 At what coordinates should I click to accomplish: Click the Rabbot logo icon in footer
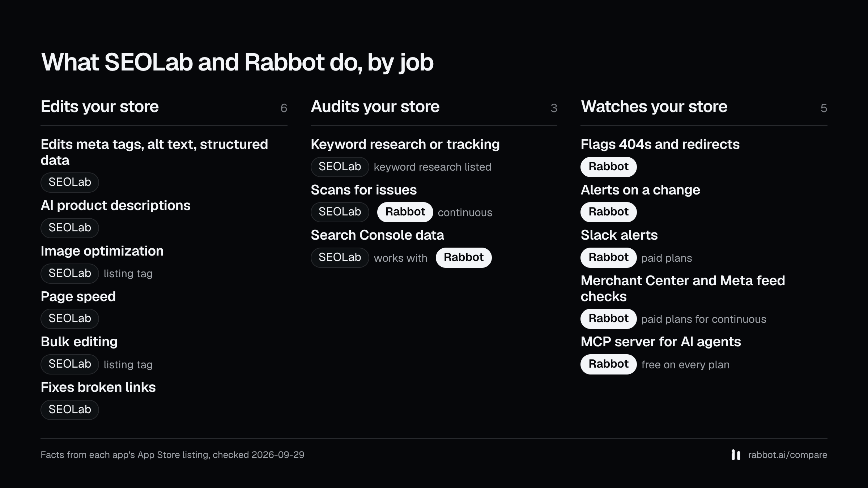click(736, 455)
